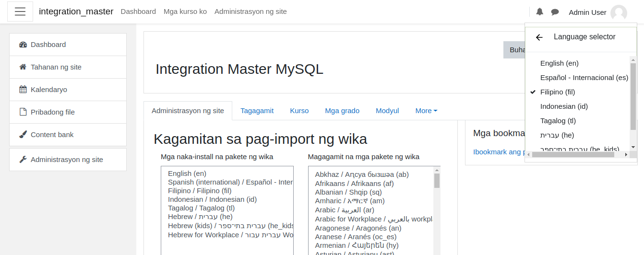Click the wrench icon in sidebar
This screenshot has height=255, width=644.
coord(23,160)
